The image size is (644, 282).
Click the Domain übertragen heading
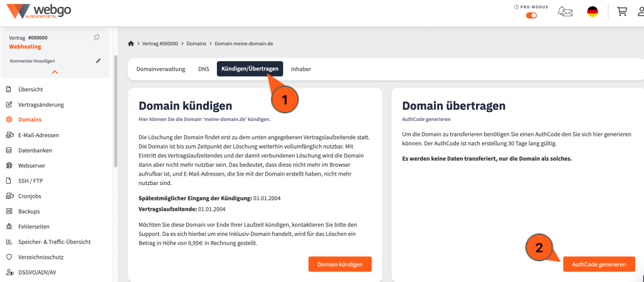pos(454,106)
